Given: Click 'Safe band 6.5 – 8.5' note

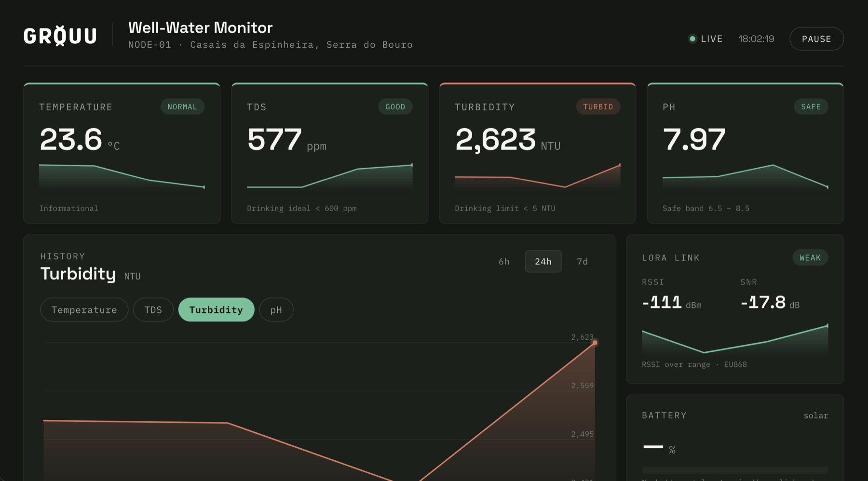Looking at the screenshot, I should point(706,208).
